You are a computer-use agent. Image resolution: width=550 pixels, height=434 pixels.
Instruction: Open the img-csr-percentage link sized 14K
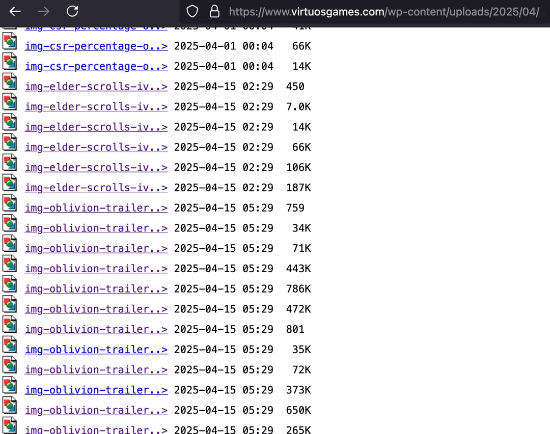pos(96,66)
